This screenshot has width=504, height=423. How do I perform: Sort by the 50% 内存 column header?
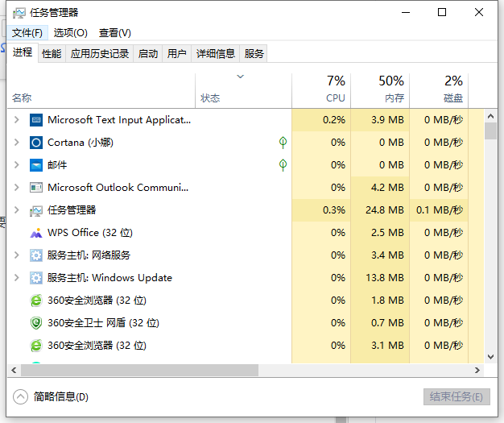380,91
